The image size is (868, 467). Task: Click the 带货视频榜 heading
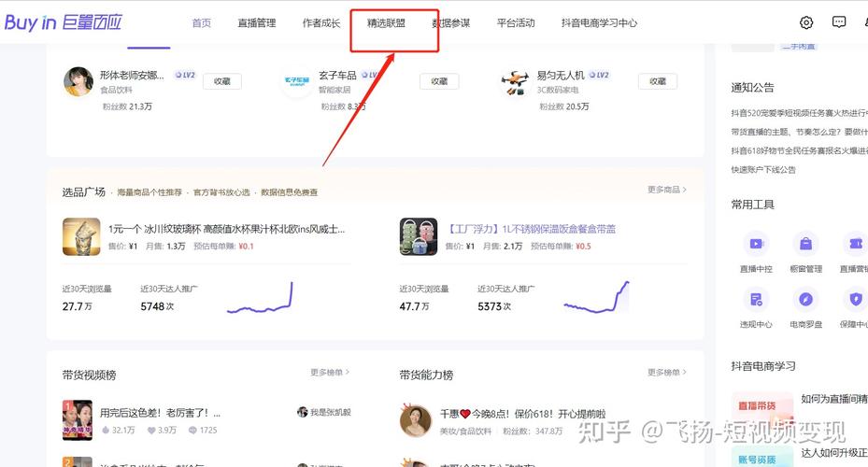pyautogui.click(x=89, y=375)
